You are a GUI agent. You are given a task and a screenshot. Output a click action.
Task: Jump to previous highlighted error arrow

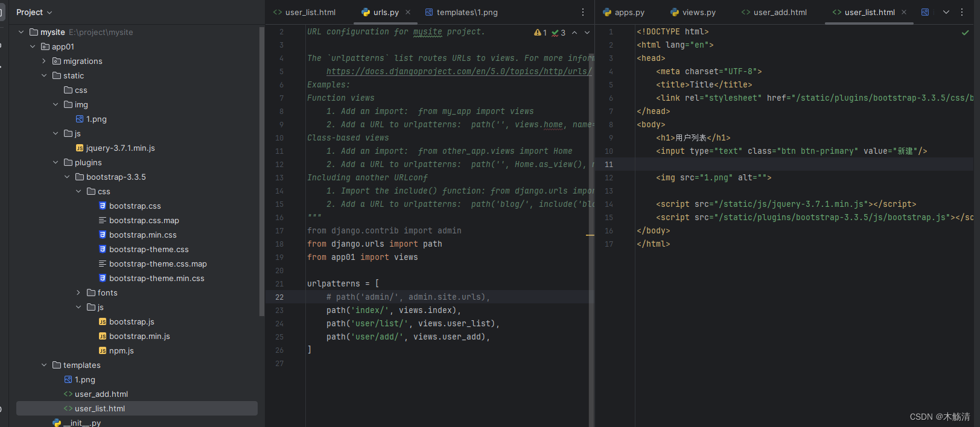(574, 33)
